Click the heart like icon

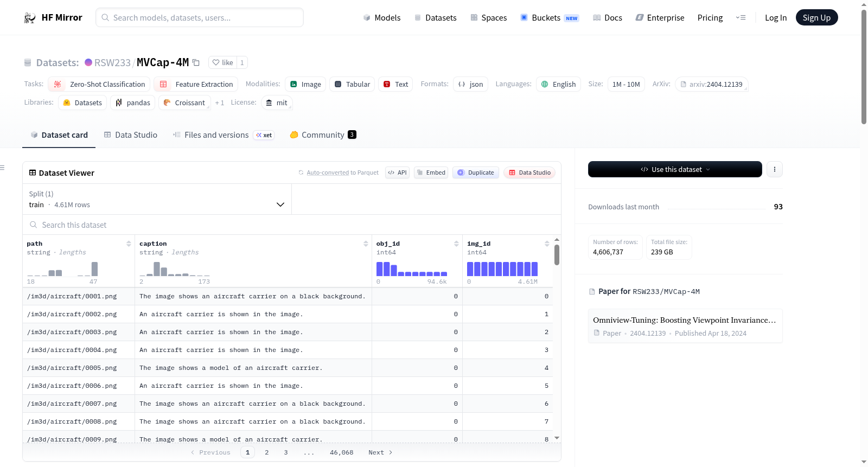point(216,62)
